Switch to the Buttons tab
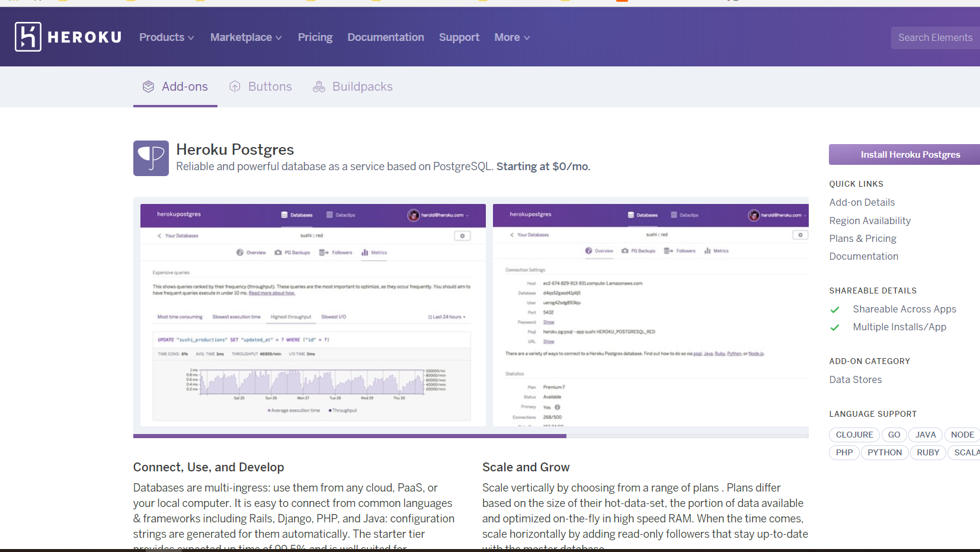 pyautogui.click(x=261, y=87)
